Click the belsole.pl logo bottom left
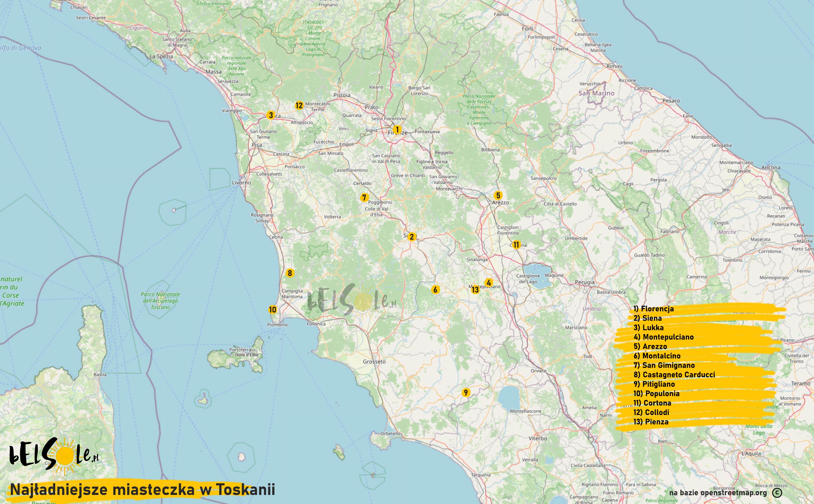Viewport: 814px width, 504px height. [53, 456]
